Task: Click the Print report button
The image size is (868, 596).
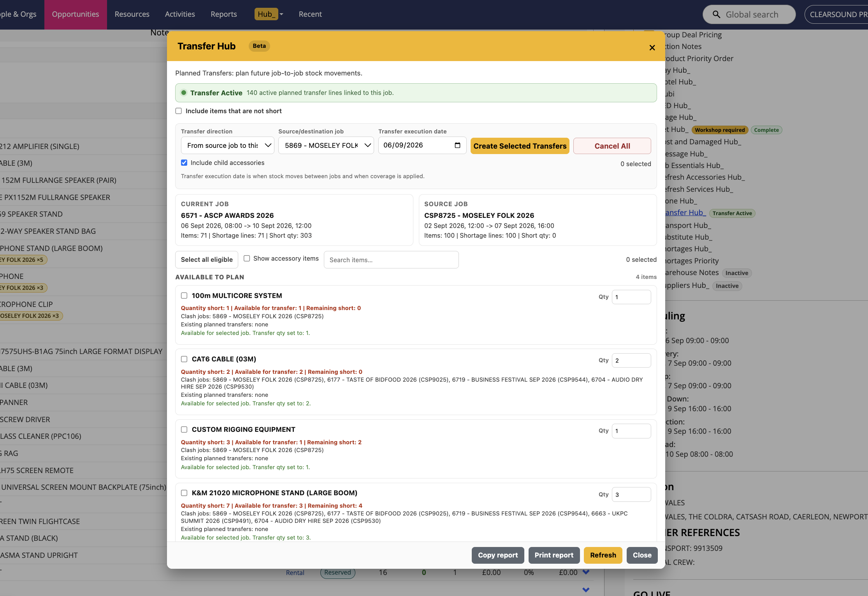Action: [554, 555]
